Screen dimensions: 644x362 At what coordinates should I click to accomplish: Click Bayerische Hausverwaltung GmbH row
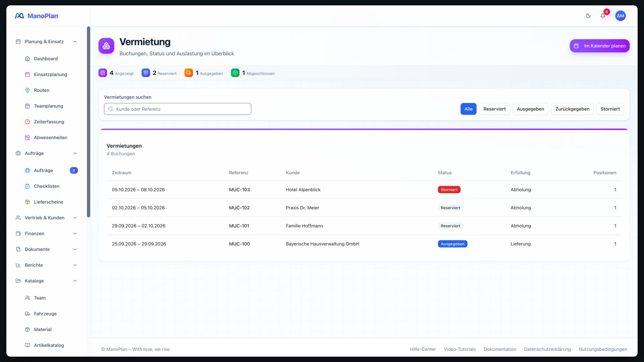(x=364, y=244)
